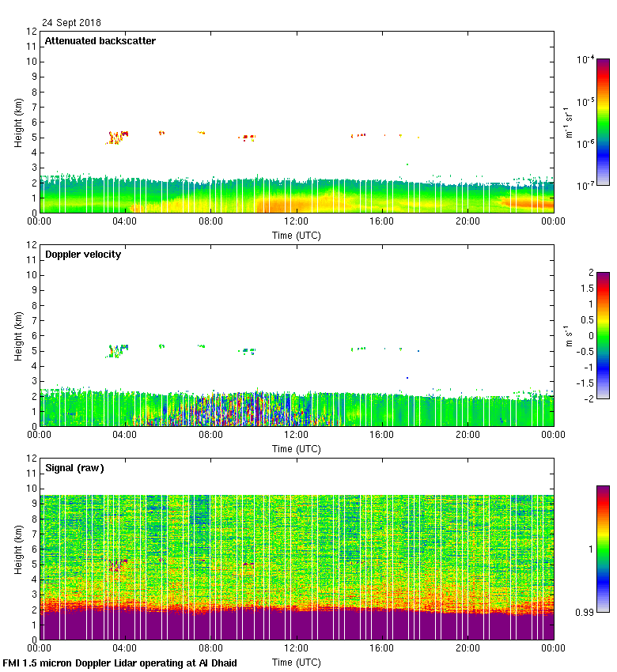Click the 0.99 tick on signal colorbar

(x=585, y=612)
